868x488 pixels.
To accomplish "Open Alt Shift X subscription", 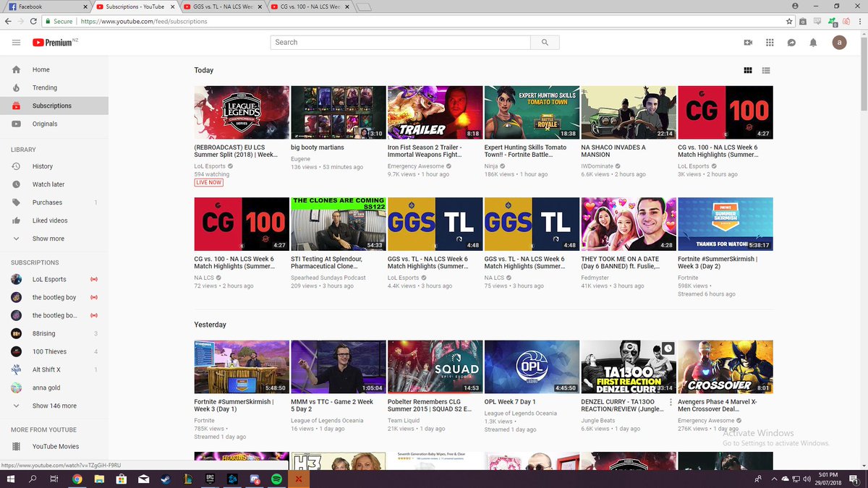I will [54, 370].
